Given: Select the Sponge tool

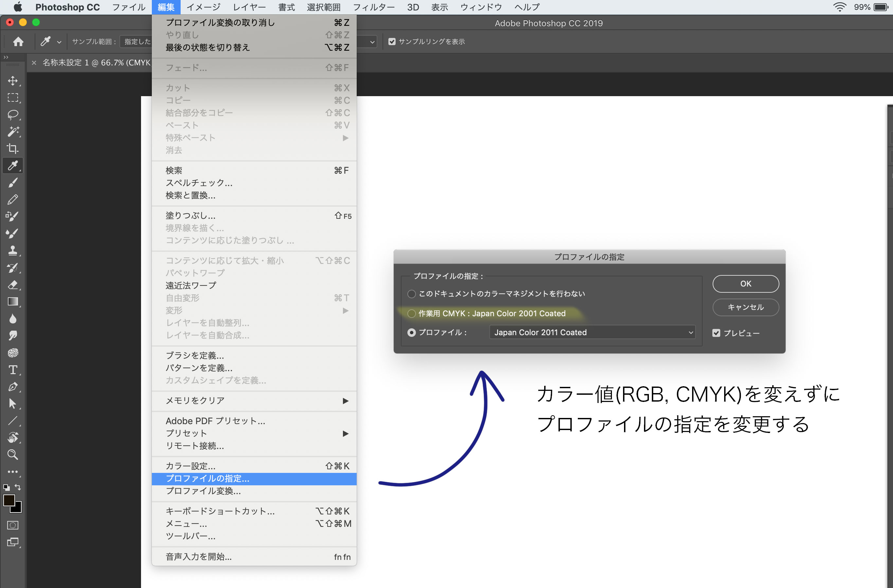Looking at the screenshot, I should (13, 353).
